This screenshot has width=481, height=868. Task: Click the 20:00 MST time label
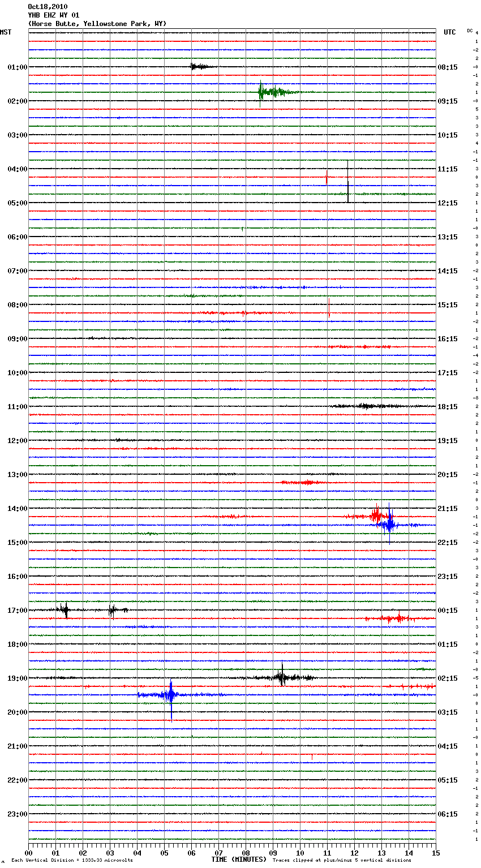pyautogui.click(x=17, y=712)
